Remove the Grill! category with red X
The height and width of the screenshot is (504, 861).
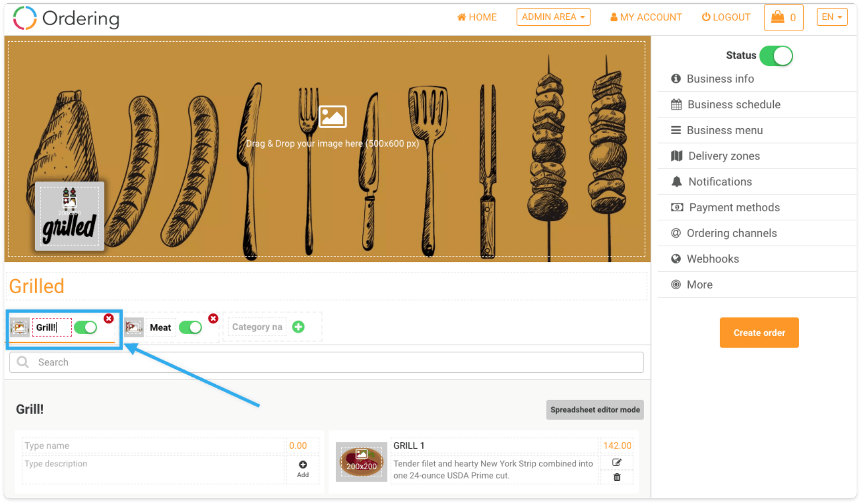point(109,318)
